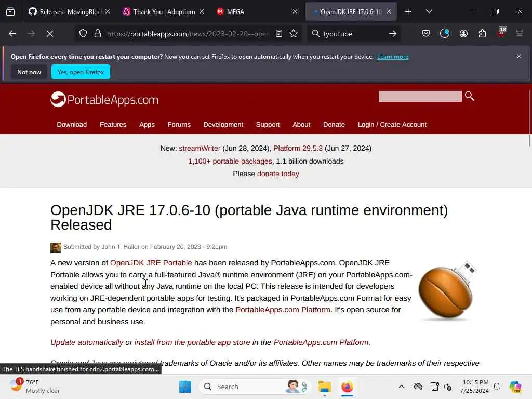Click the page vertical scrollbar
This screenshot has width=532, height=399.
[x=529, y=119]
